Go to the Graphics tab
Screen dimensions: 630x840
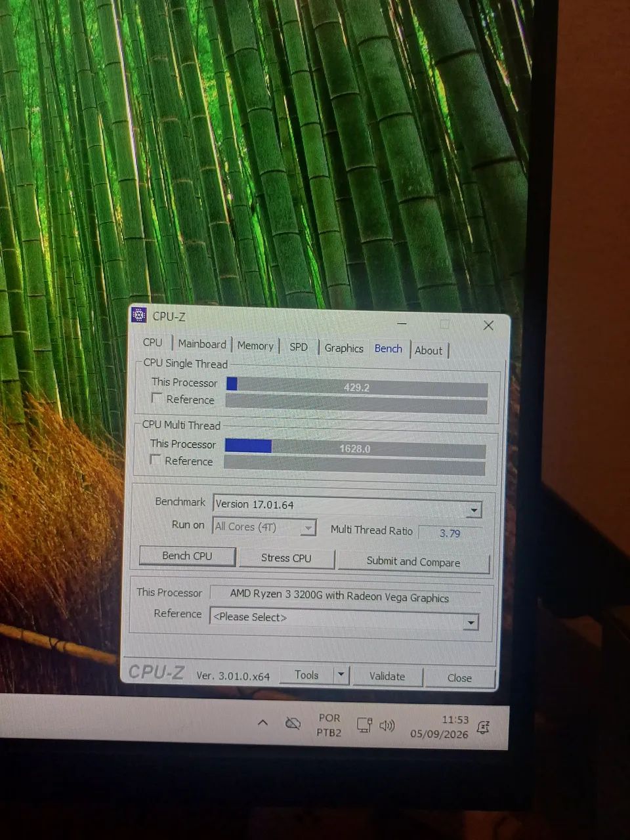(x=344, y=348)
